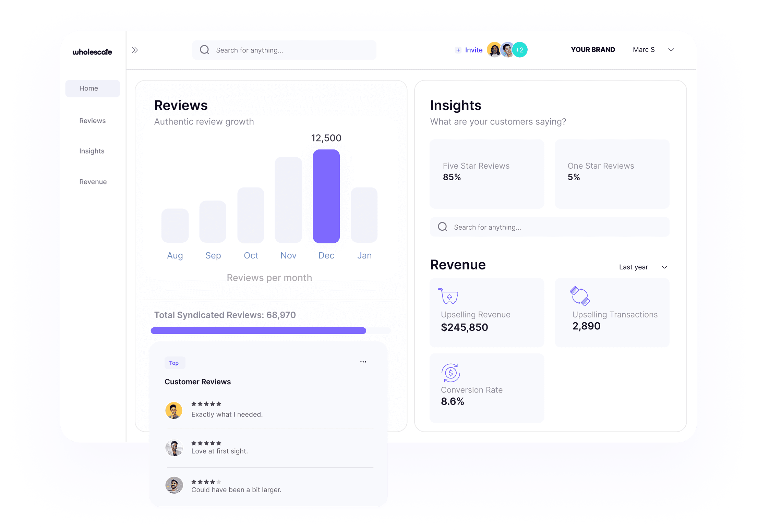Image resolution: width=757 pixels, height=532 pixels.
Task: Click the Home nav item
Action: [89, 88]
